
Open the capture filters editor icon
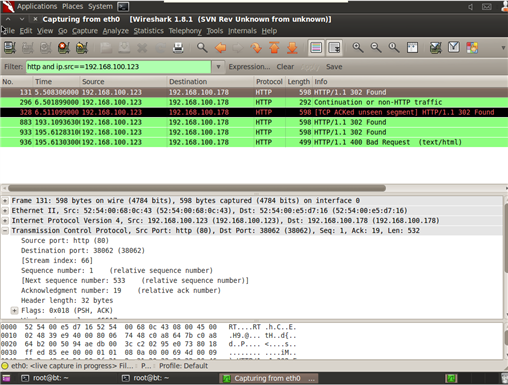(x=435, y=48)
